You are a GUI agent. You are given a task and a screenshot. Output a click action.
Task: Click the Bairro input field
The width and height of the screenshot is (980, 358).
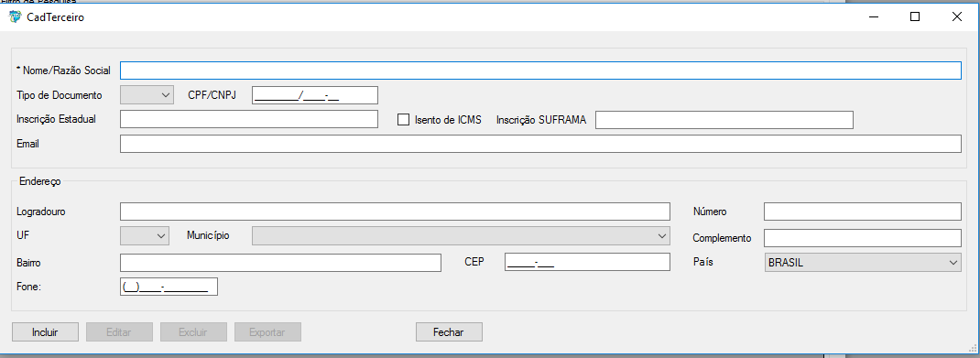280,263
